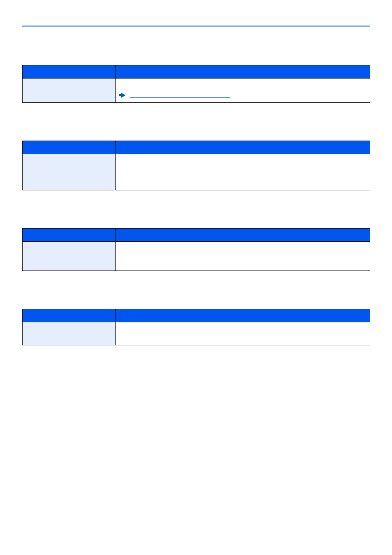Select third table's wide right header cell
The height and width of the screenshot is (555, 392).
[242, 235]
